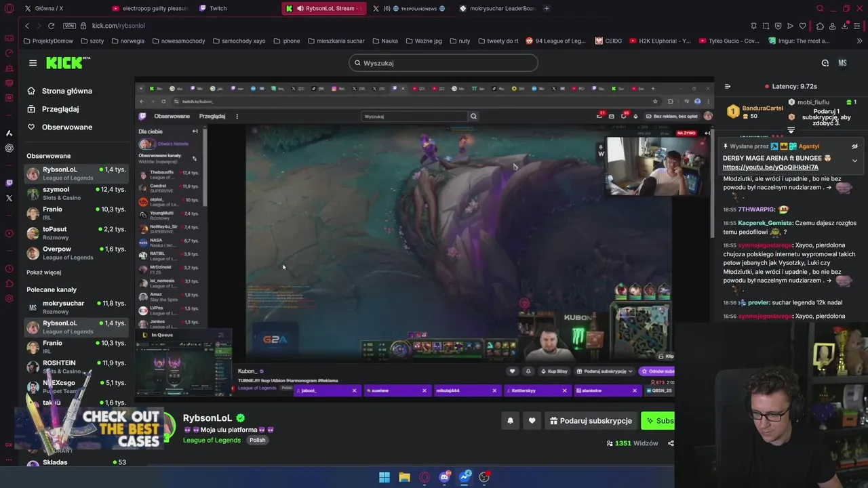Toggle the VPN badge in address bar
The height and width of the screenshot is (488, 868).
point(69,26)
